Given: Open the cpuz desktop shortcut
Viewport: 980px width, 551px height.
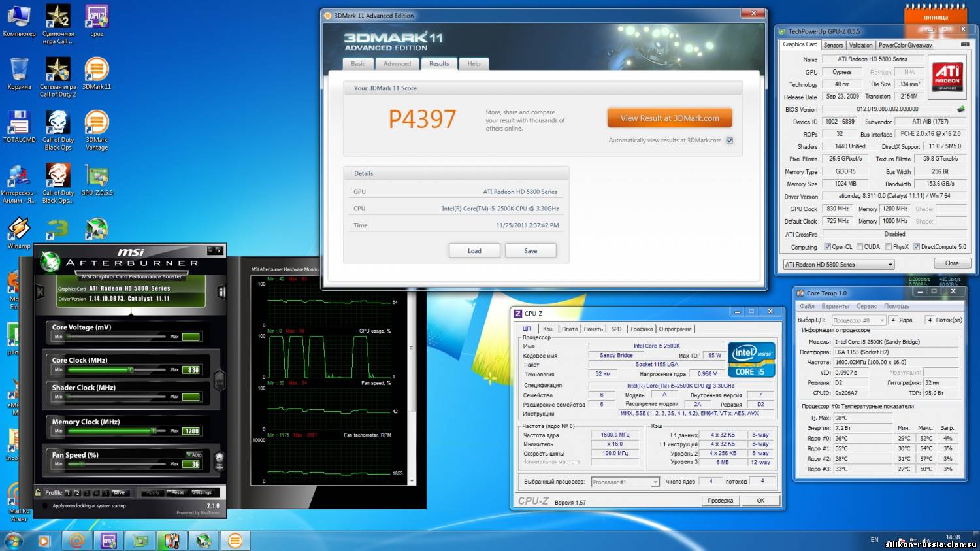Looking at the screenshot, I should 97,20.
